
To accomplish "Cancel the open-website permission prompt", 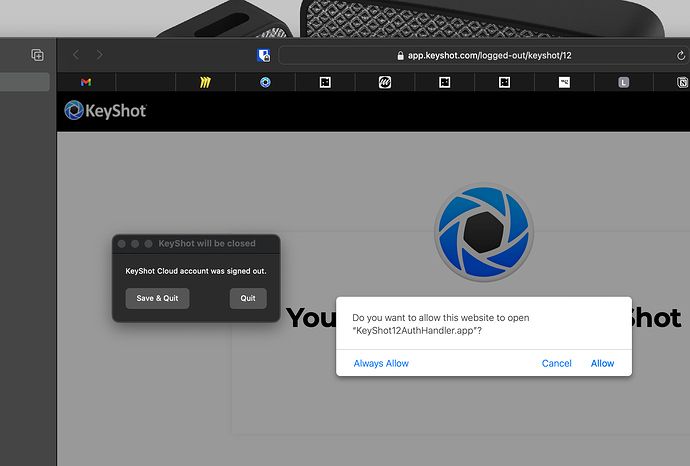I will click(x=557, y=363).
